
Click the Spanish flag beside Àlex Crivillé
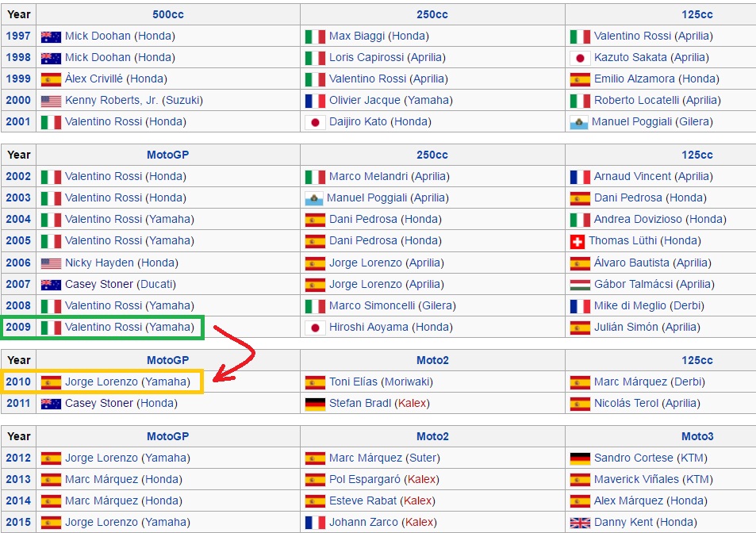click(x=51, y=79)
